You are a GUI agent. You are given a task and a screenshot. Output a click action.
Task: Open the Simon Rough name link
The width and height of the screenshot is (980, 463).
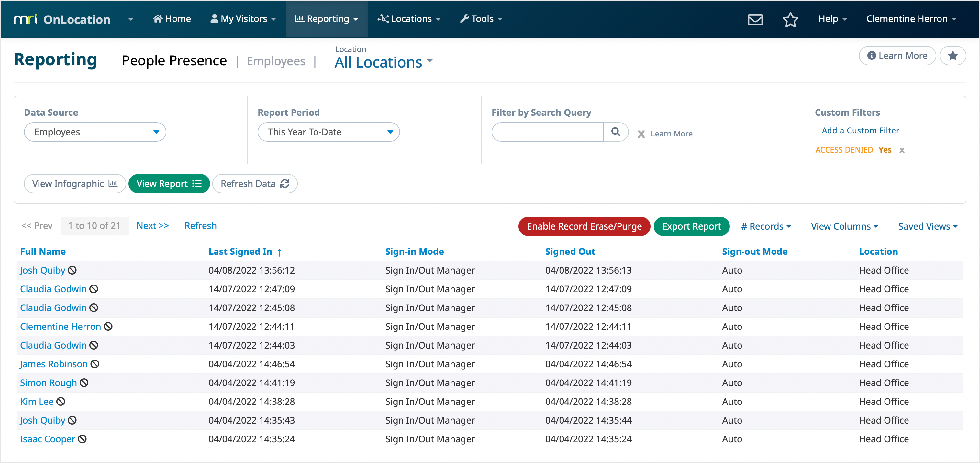pos(48,383)
